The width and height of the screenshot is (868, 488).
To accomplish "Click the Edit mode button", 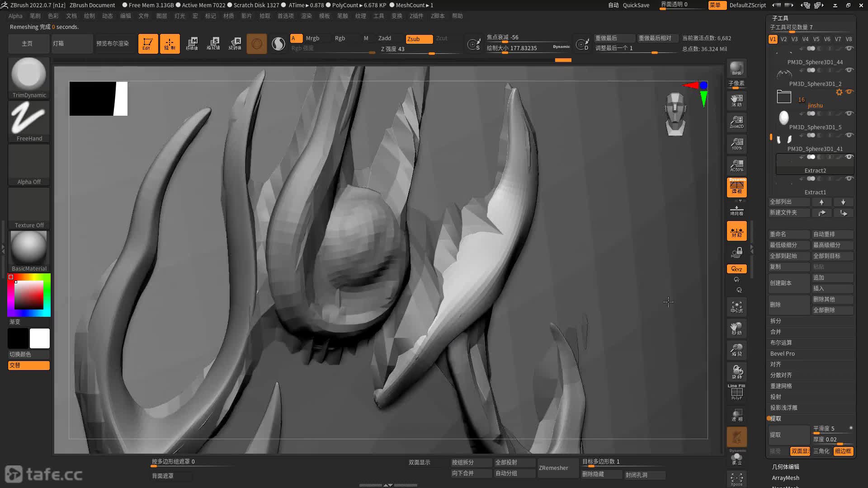I will pyautogui.click(x=148, y=44).
